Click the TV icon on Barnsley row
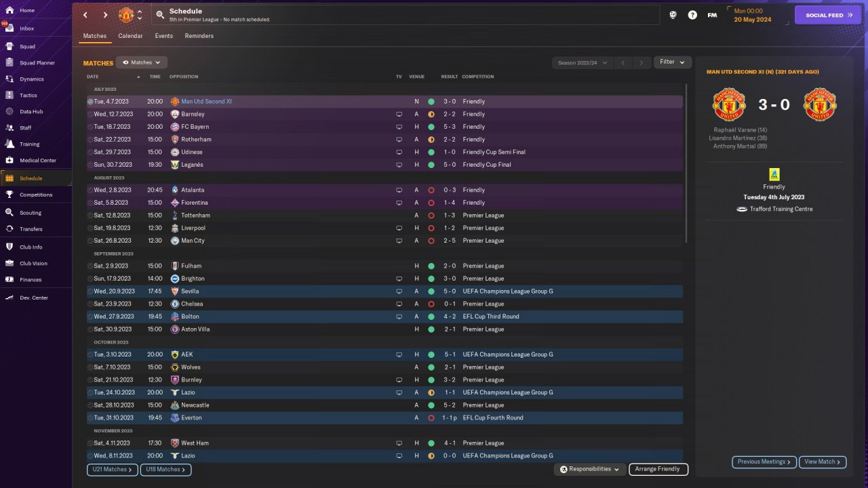This screenshot has width=868, height=488. pos(399,115)
